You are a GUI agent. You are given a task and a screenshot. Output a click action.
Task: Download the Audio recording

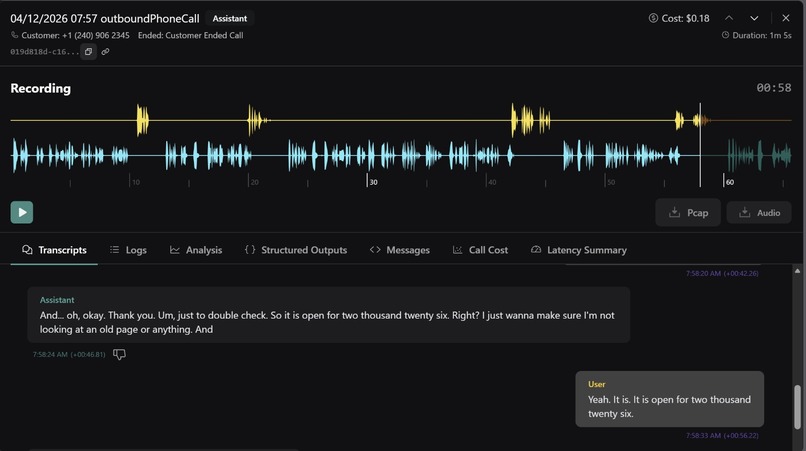click(x=759, y=212)
